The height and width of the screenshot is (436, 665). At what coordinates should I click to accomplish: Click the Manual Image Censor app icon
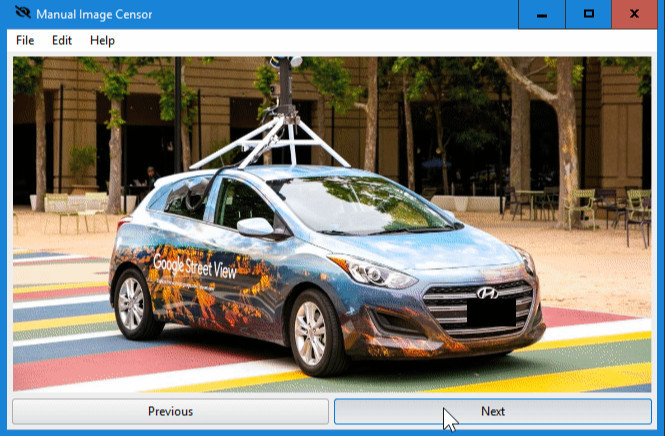coord(22,13)
